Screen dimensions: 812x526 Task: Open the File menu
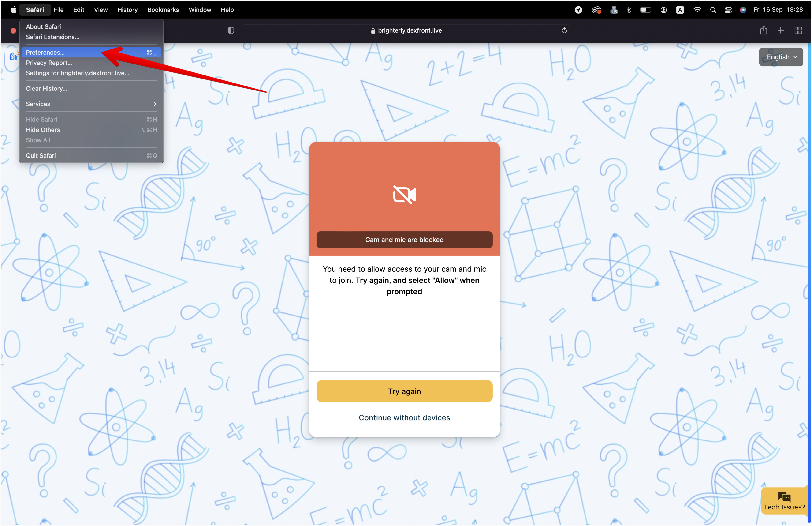(58, 10)
